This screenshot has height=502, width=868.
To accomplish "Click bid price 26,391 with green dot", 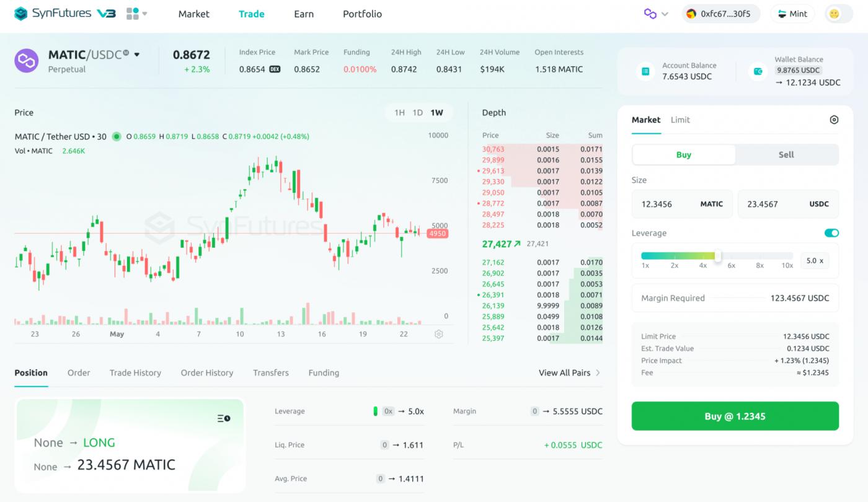I will pos(493,295).
